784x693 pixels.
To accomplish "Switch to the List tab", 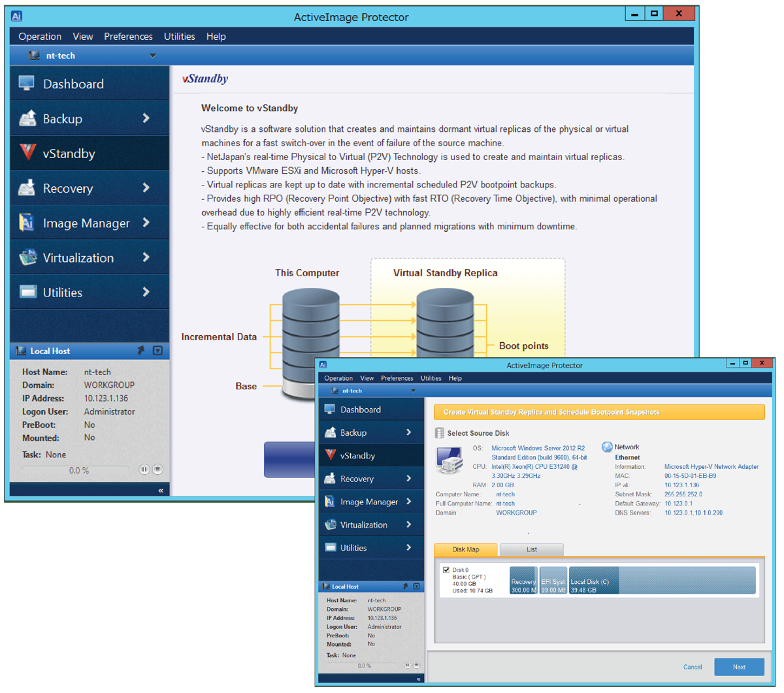I will pos(531,549).
